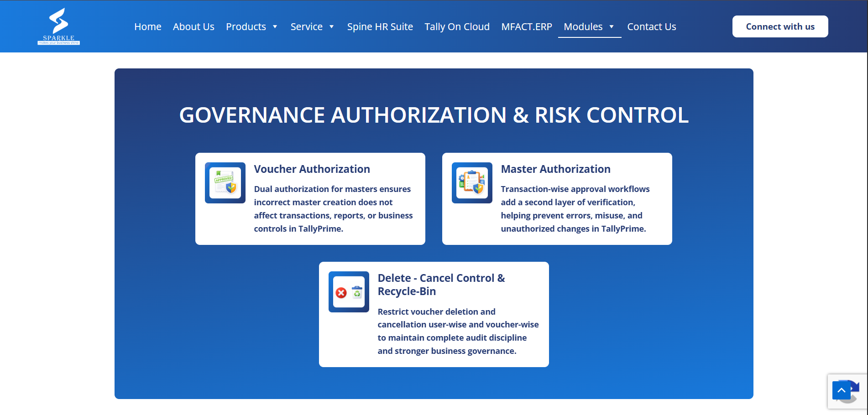
Task: Open the Service menu item
Action: [x=307, y=26]
